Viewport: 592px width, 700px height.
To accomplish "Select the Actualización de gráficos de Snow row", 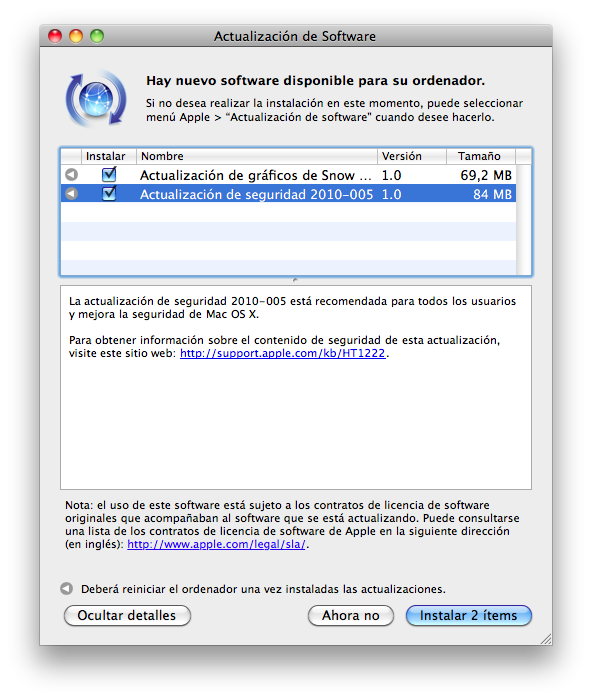I will pyautogui.click(x=288, y=175).
